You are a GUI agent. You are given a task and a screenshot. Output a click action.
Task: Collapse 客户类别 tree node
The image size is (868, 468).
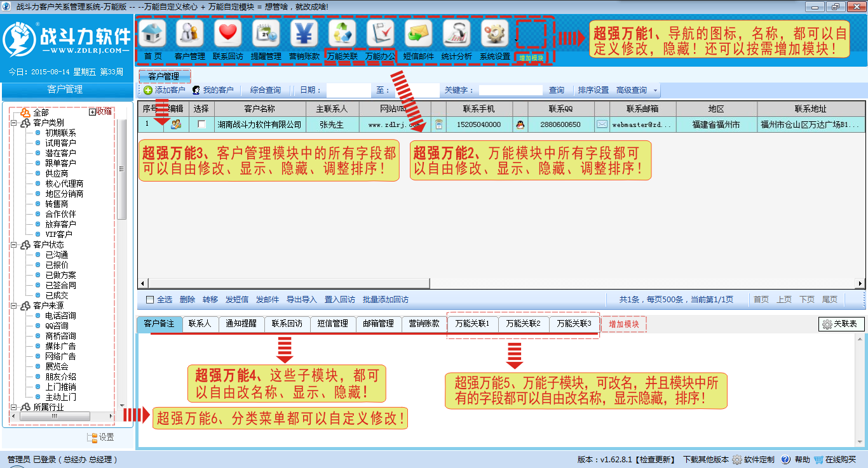click(x=13, y=123)
